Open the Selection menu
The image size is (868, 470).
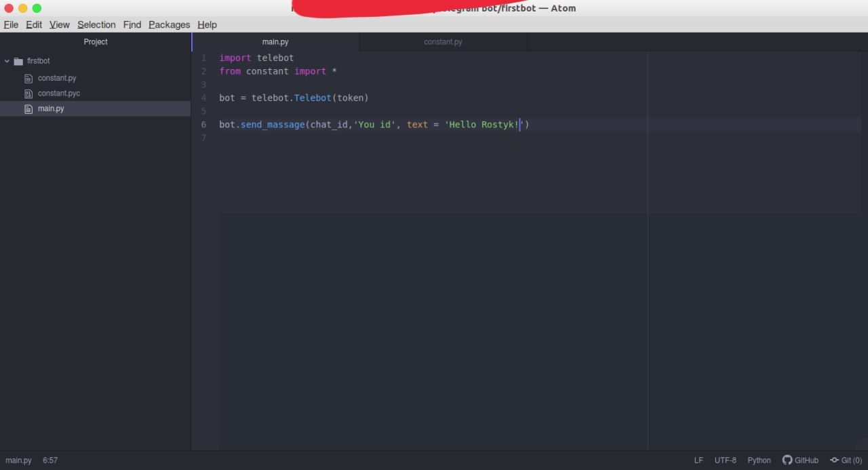click(x=96, y=24)
